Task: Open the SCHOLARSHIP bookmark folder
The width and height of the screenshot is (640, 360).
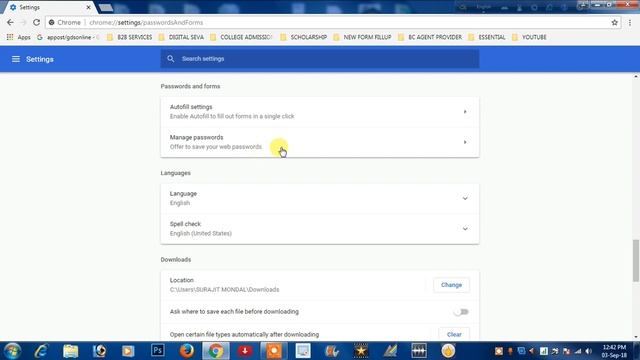Action: (304, 37)
